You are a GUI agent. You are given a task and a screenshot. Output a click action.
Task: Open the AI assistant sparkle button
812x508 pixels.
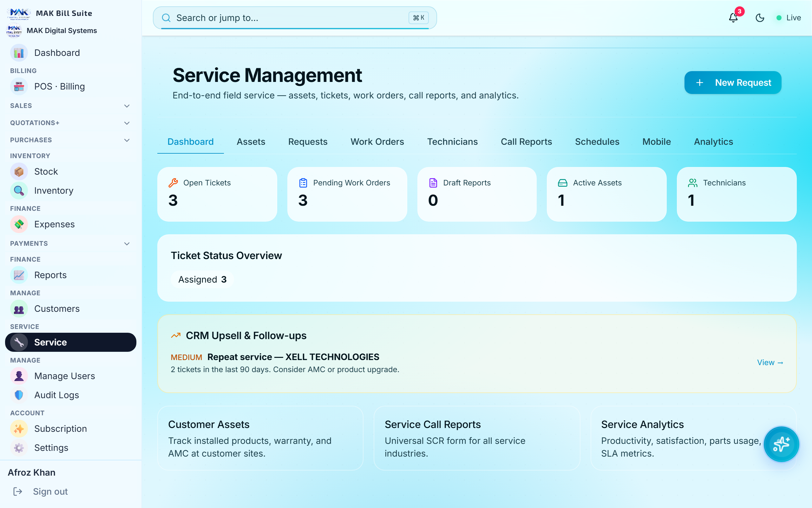[781, 444]
